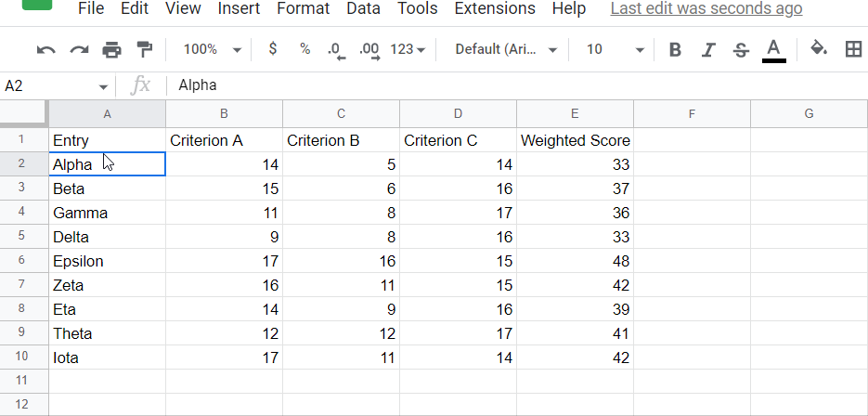Toggle strikethrough formatting
868x416 pixels.
(741, 49)
